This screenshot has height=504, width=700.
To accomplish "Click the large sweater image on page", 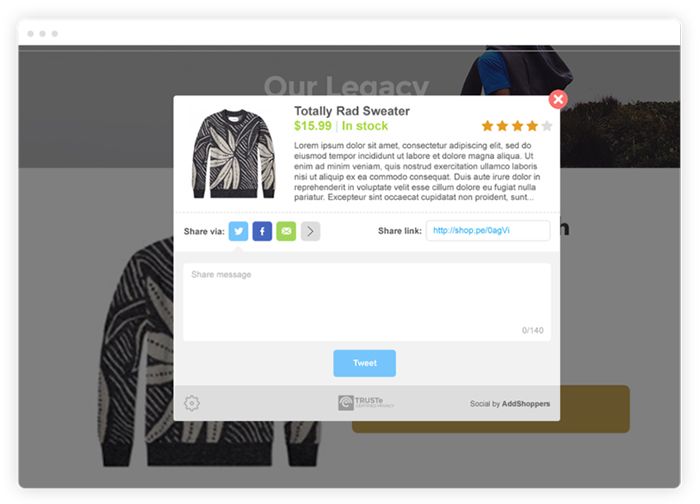I will [136, 353].
